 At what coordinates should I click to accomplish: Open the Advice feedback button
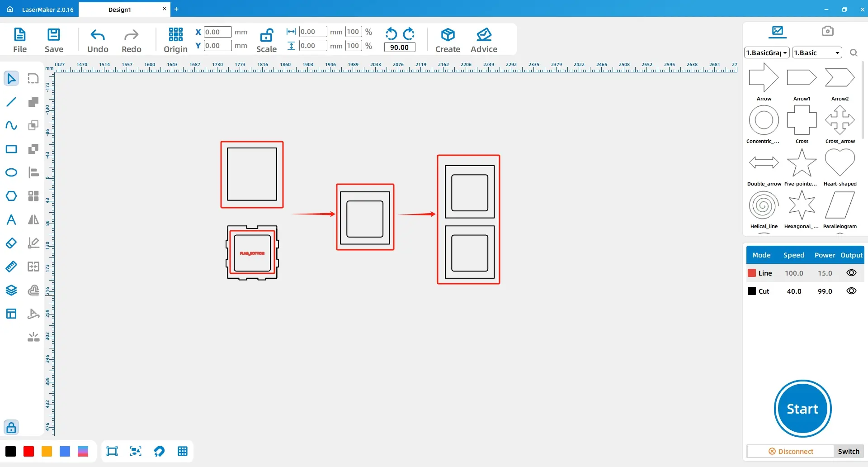coord(484,40)
